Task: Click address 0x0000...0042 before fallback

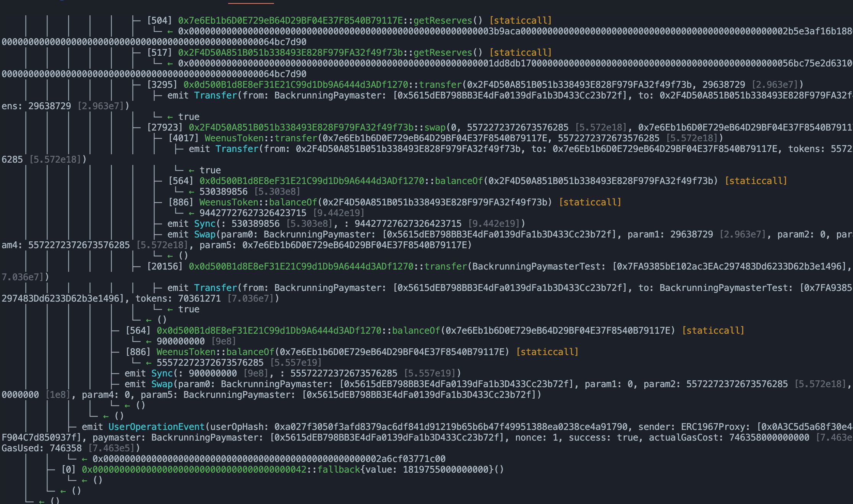Action: [194, 469]
